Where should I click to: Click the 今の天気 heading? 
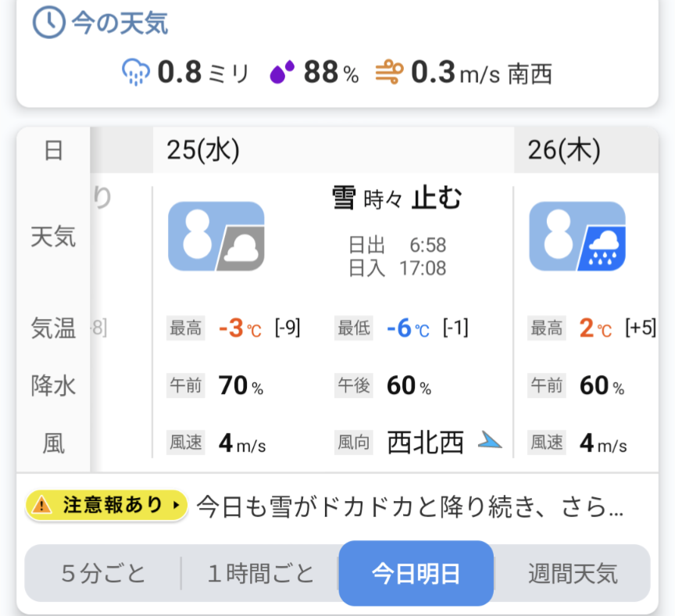point(120,23)
